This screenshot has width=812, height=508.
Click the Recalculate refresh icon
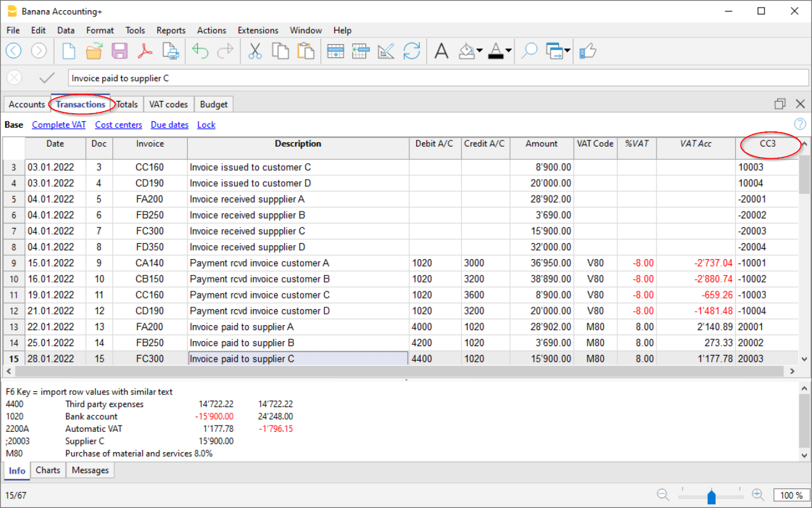412,51
